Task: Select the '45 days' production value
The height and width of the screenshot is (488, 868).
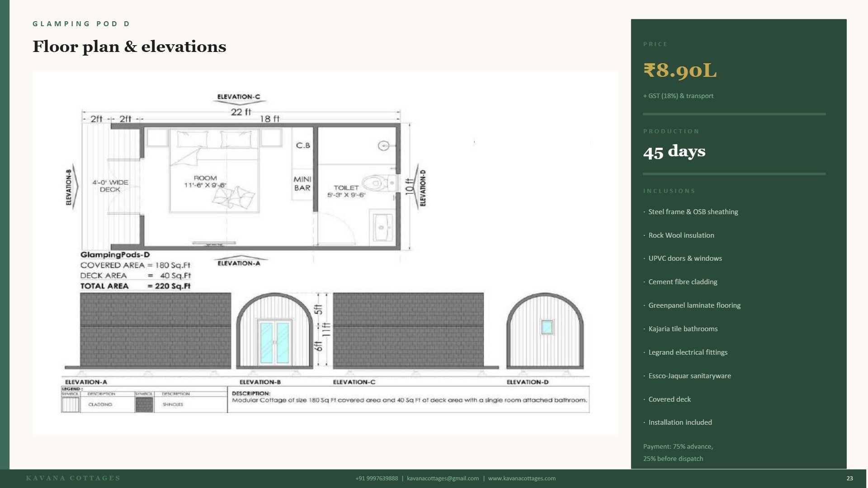Action: point(674,151)
